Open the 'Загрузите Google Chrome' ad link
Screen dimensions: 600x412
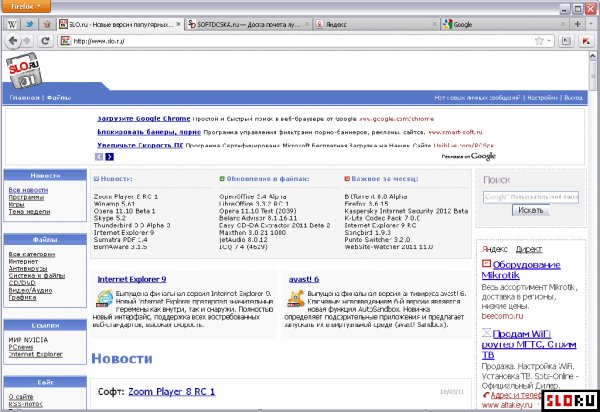click(143, 119)
